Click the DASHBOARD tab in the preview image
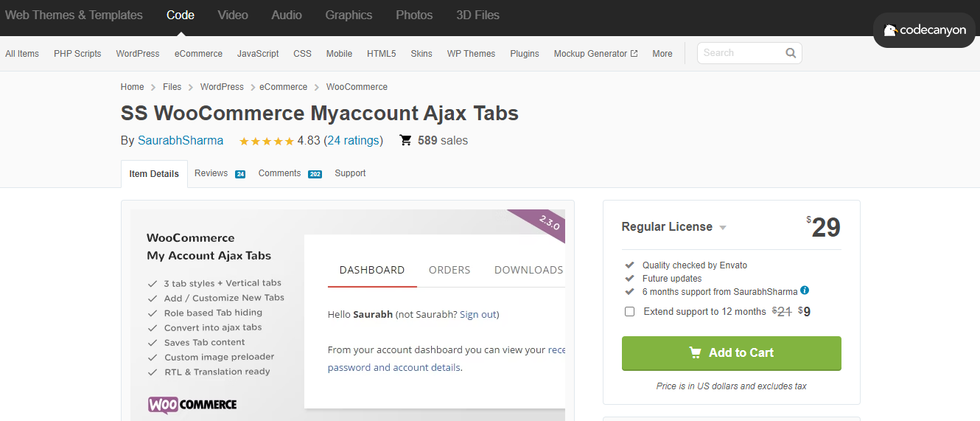Viewport: 980px width, 421px height. click(372, 270)
